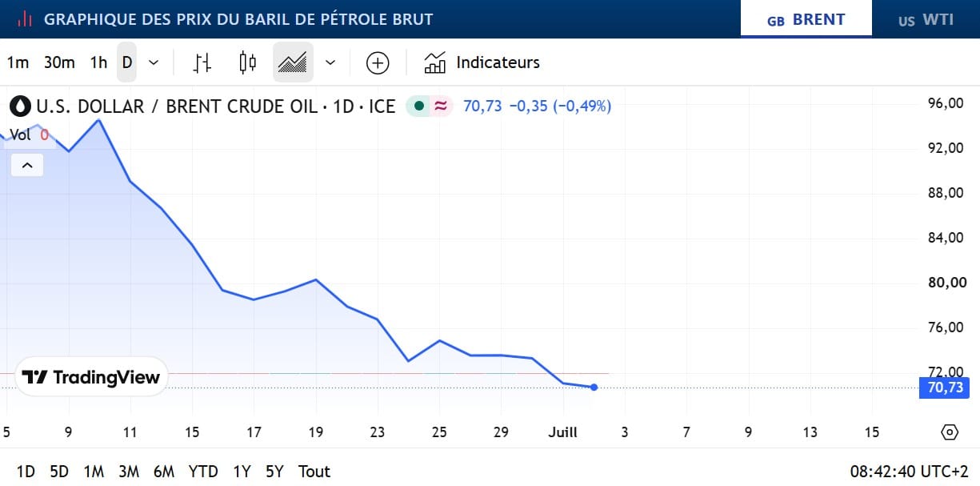Open timezone menu at 08:42:40 UTC+2
This screenshot has width=980, height=486.
pyautogui.click(x=910, y=472)
